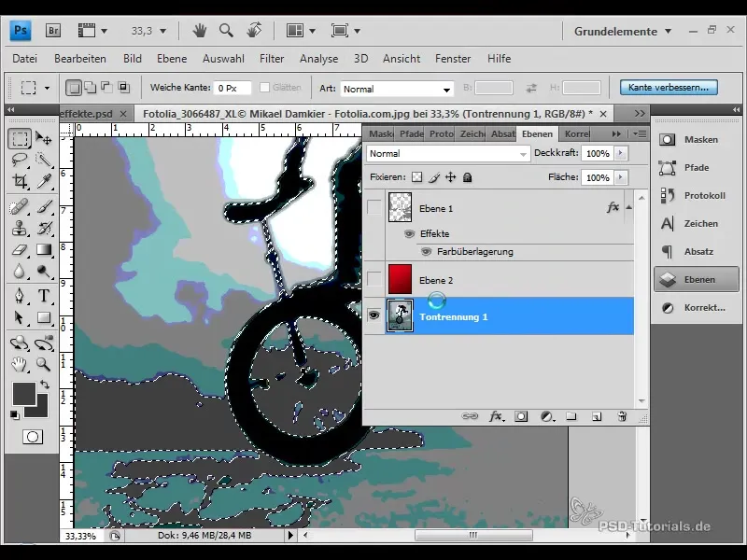The height and width of the screenshot is (560, 747).
Task: Swap foreground and background colors
Action: coord(44,385)
